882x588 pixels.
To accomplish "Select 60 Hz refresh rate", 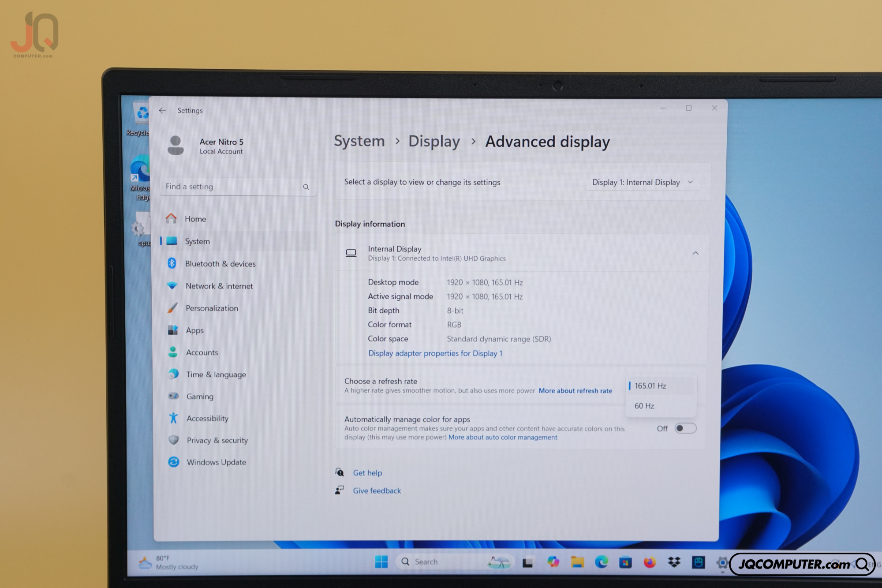I will click(x=661, y=406).
